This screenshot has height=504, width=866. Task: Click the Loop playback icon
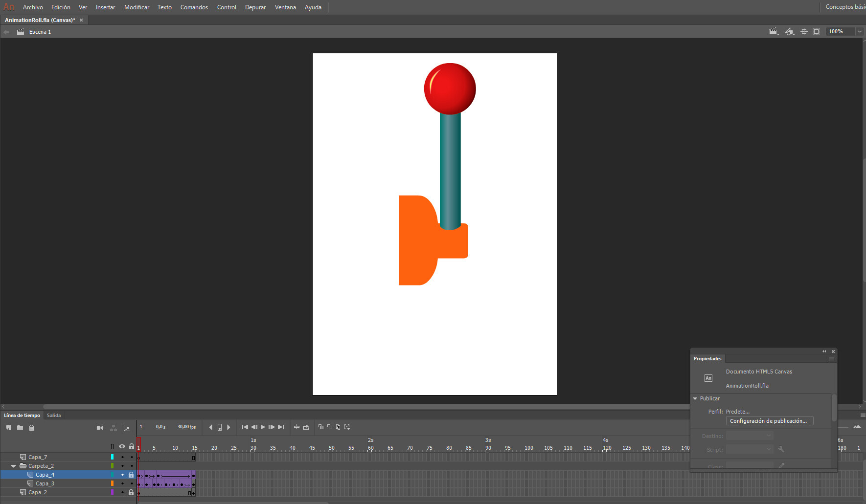(x=306, y=427)
